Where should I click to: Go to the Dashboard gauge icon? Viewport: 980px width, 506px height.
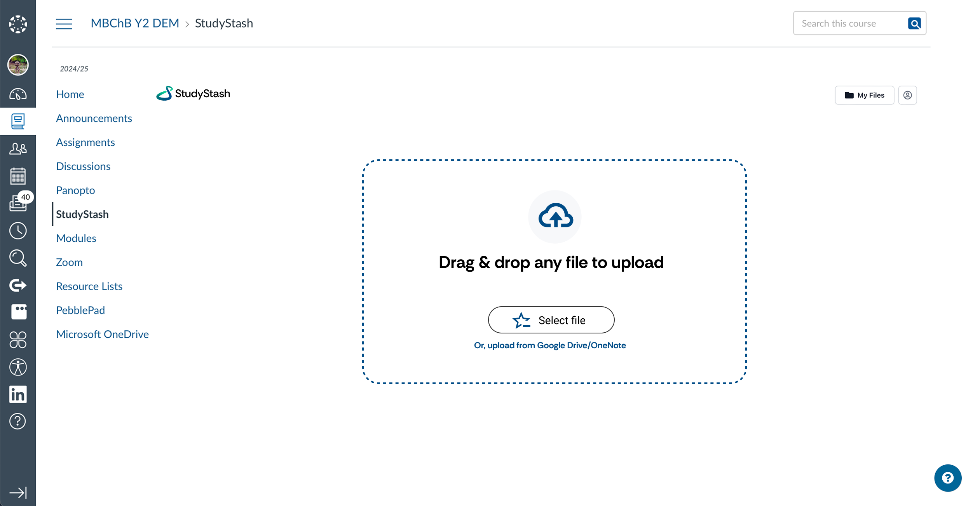point(18,94)
